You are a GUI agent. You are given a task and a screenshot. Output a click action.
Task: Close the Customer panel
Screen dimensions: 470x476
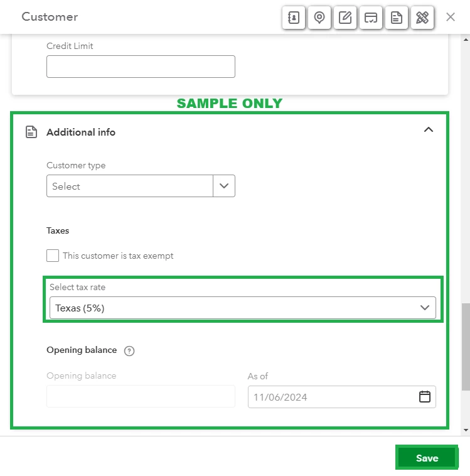451,17
